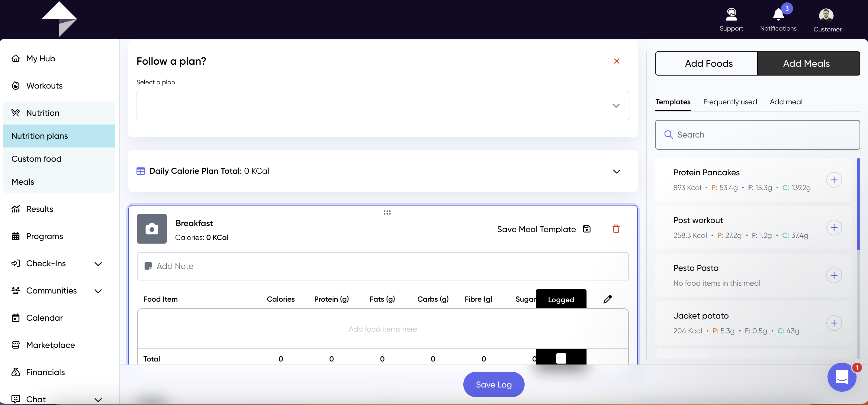
Task: Open Meals submenu item
Action: pos(59,182)
